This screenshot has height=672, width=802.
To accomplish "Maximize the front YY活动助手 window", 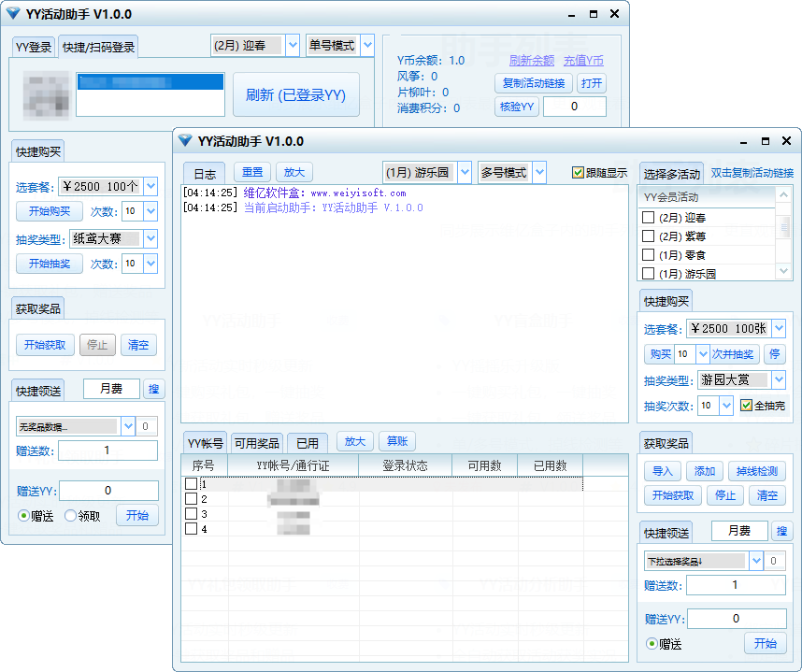I will tap(766, 141).
